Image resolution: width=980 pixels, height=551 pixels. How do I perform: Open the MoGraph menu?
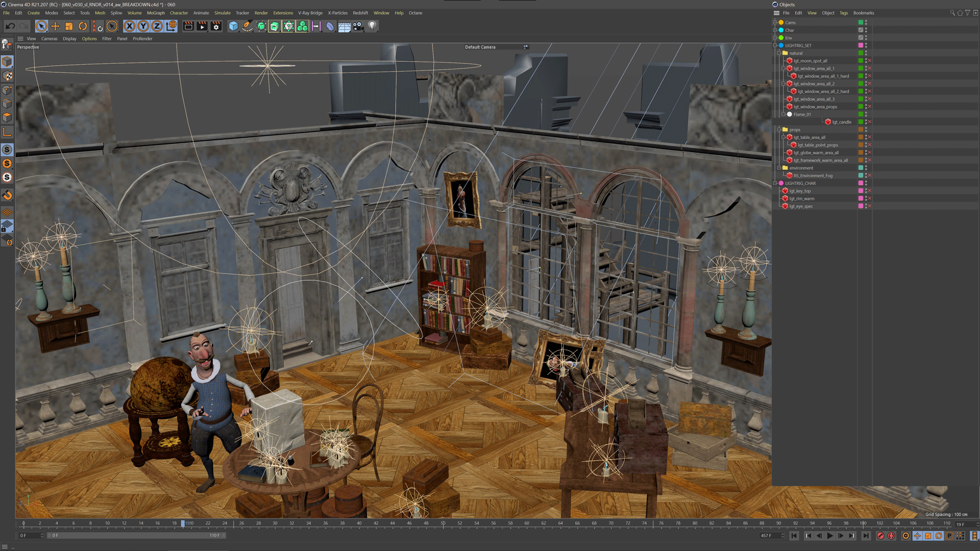[156, 13]
